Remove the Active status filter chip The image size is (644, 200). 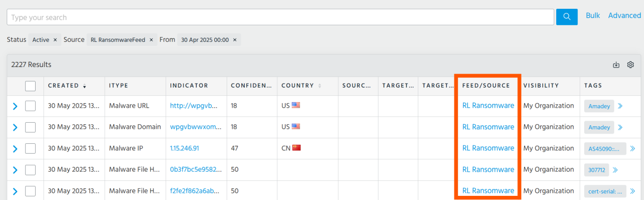tap(55, 40)
